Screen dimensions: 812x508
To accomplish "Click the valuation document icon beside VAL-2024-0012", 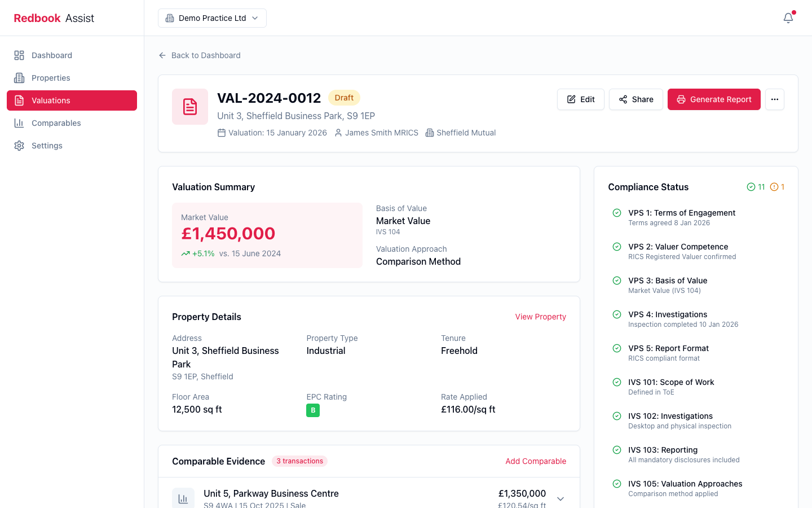I will (190, 107).
